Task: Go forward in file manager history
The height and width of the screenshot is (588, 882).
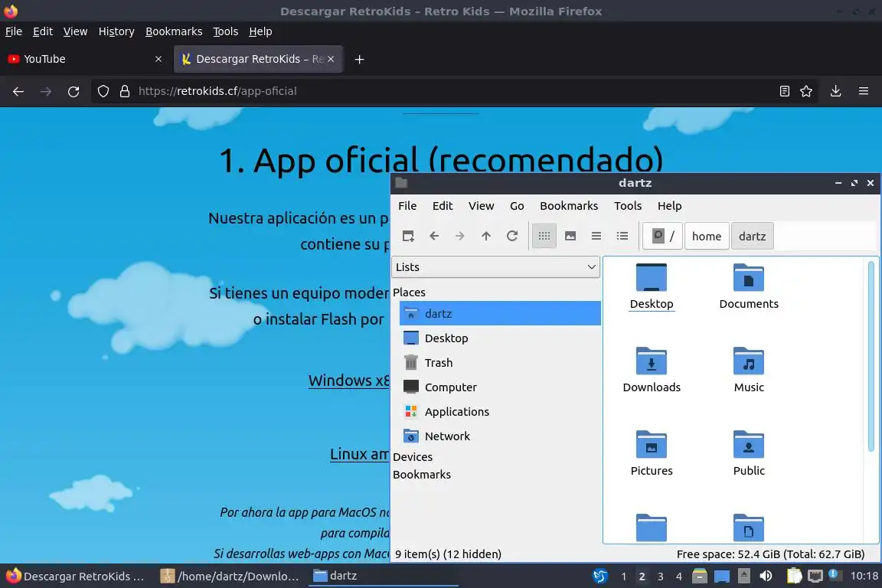Action: 459,236
